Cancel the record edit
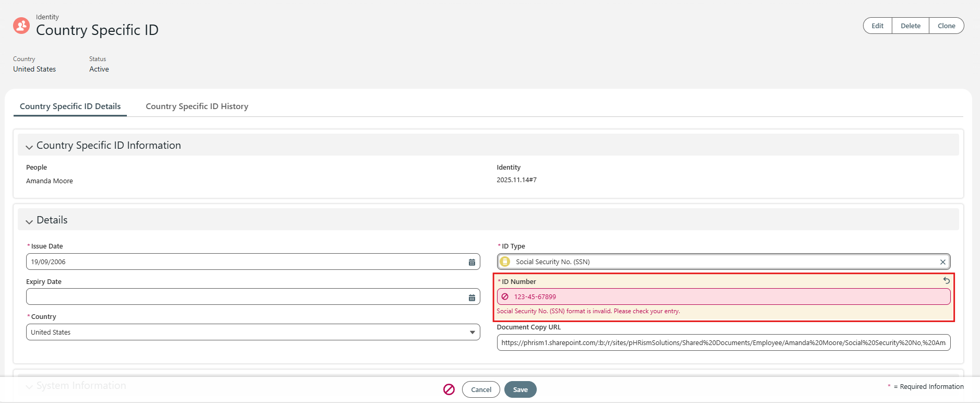Image resolution: width=980 pixels, height=403 pixels. pyautogui.click(x=480, y=389)
